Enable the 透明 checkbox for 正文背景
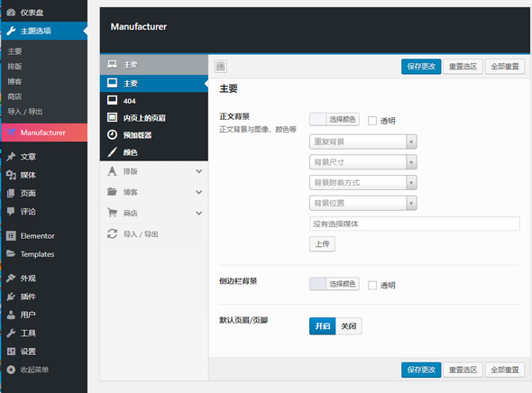This screenshot has width=532, height=393. click(x=372, y=121)
